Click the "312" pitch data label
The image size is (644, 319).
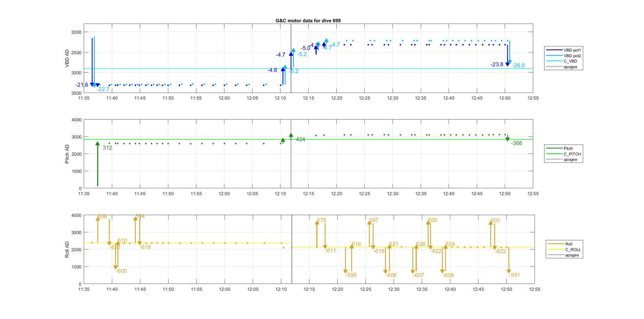pyautogui.click(x=107, y=148)
